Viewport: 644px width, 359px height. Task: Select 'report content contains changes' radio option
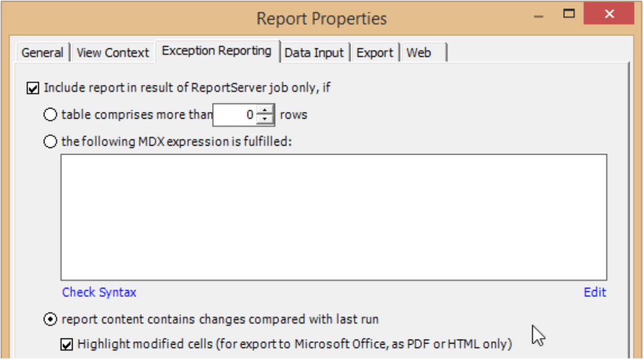[x=50, y=319]
